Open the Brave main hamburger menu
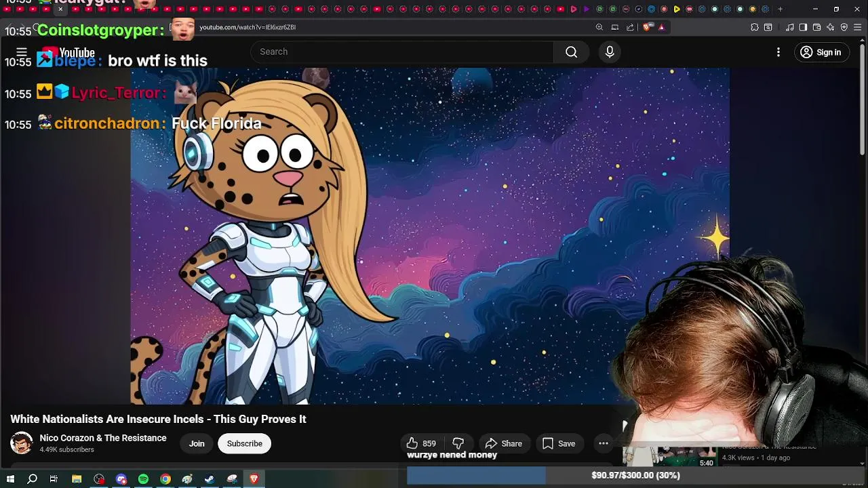The height and width of the screenshot is (488, 868). point(859,27)
